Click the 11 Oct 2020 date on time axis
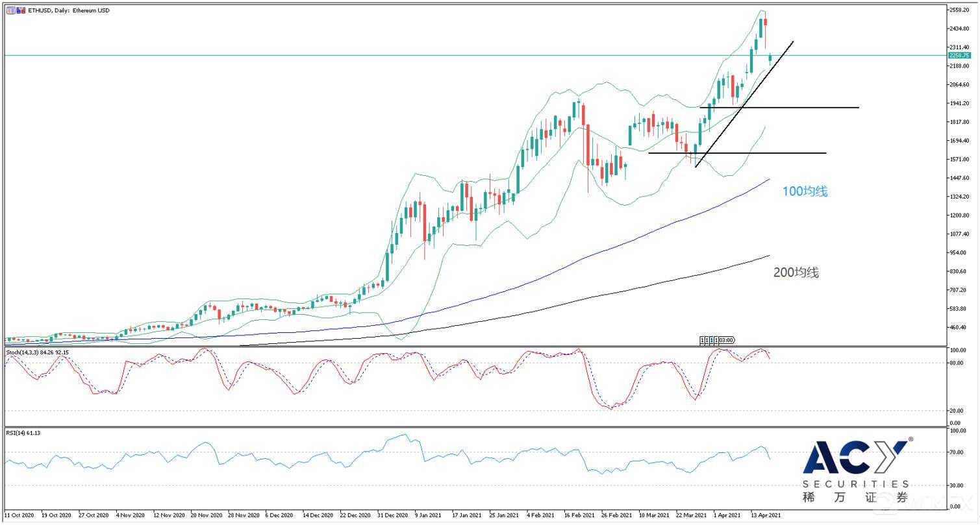 (21, 515)
